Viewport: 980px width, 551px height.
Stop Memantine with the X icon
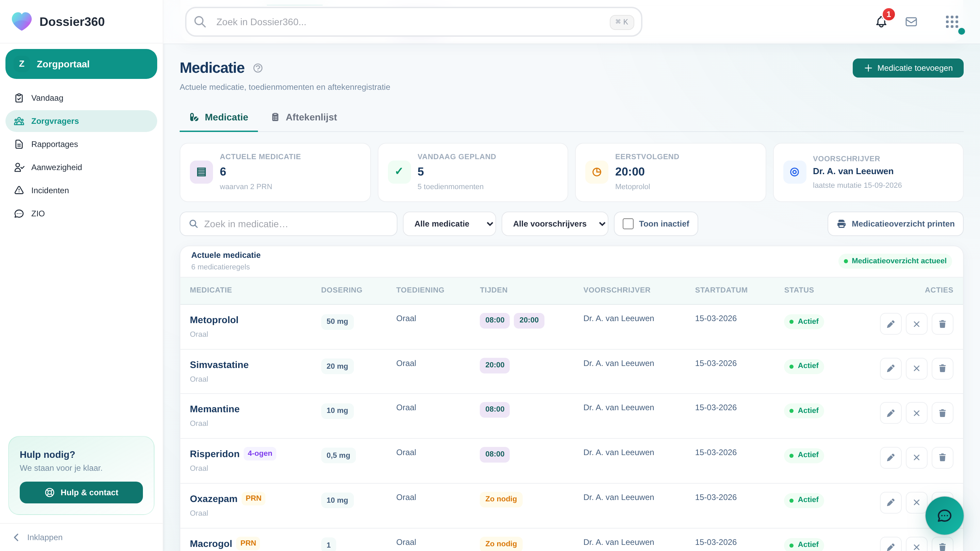916,413
